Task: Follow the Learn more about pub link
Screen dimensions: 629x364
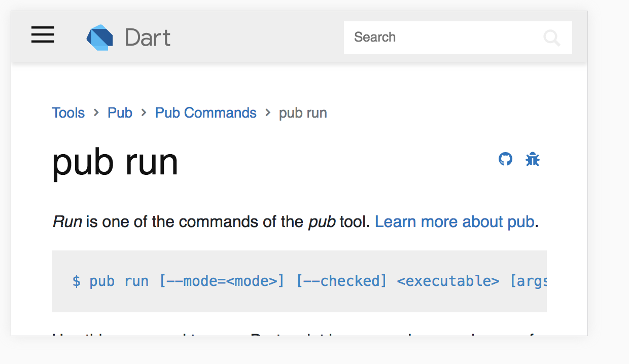Action: 455,222
